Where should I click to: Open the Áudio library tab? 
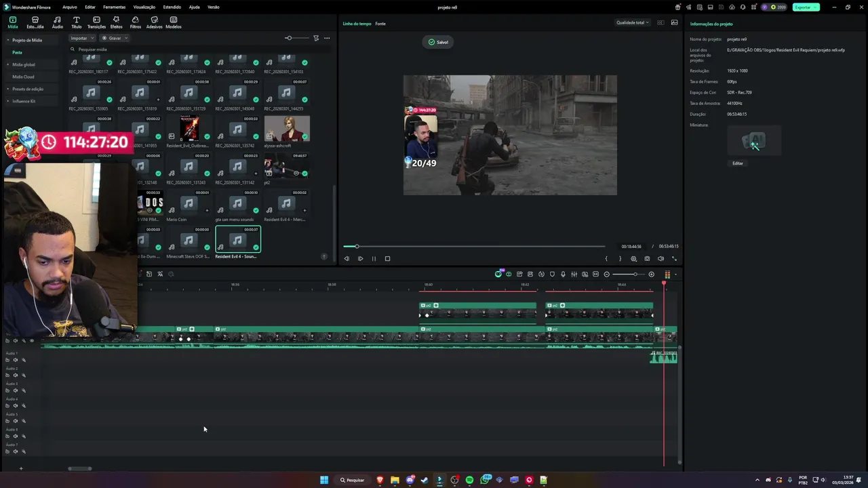(x=57, y=23)
